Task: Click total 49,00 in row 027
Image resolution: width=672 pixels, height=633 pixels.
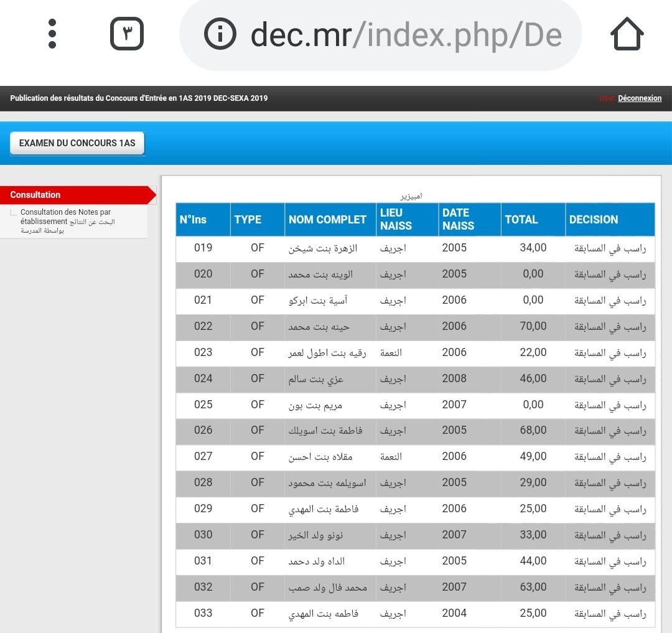Action: [x=533, y=456]
